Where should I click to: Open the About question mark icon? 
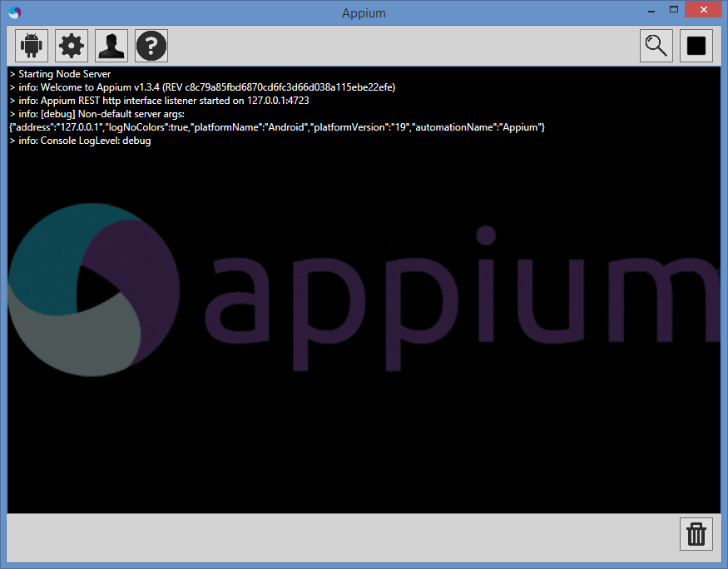(151, 46)
